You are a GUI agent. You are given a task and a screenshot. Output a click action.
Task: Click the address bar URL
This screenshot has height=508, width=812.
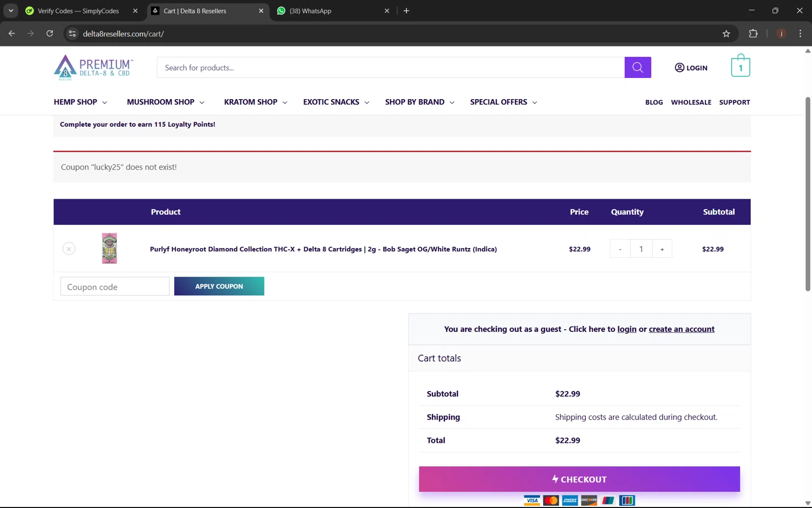click(123, 34)
